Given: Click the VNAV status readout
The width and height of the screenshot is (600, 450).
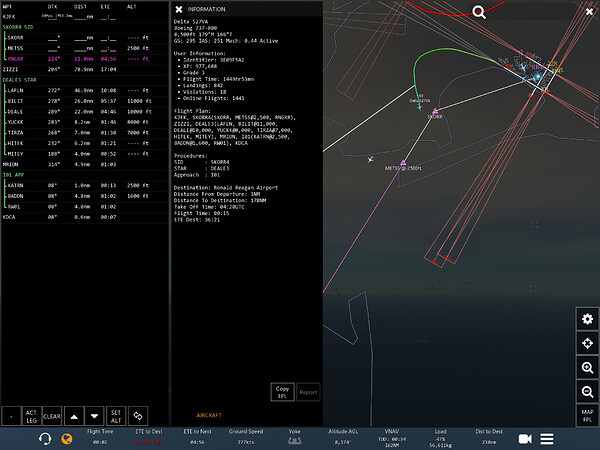Looking at the screenshot, I should click(x=391, y=438).
